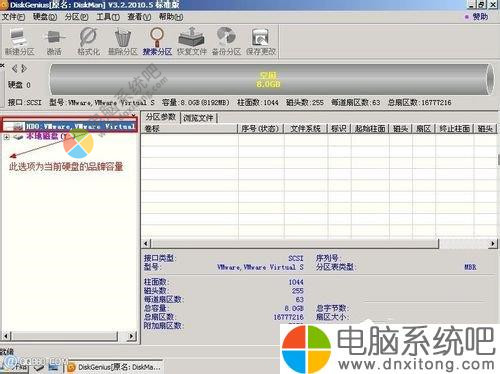Click the DiskGenius taskbar button

(x=114, y=367)
